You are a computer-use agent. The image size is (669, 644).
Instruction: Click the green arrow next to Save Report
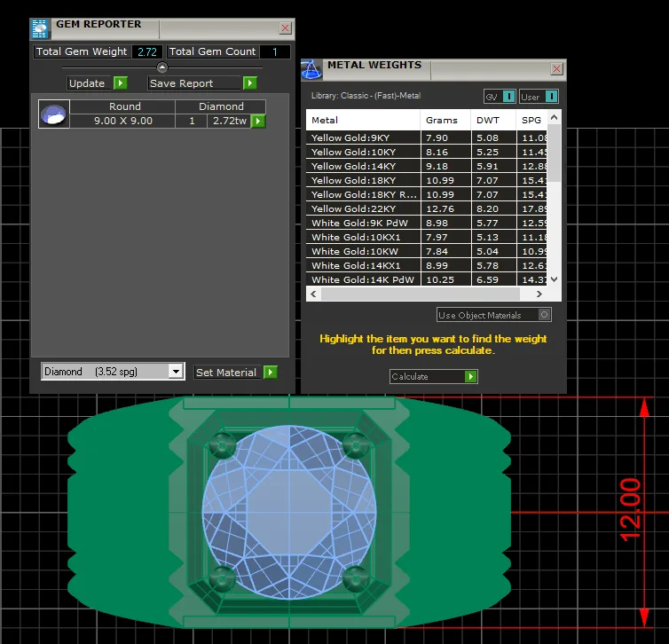pyautogui.click(x=249, y=82)
